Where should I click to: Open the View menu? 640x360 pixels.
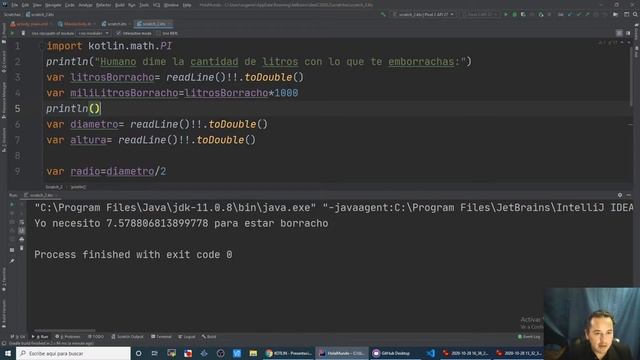coord(37,5)
